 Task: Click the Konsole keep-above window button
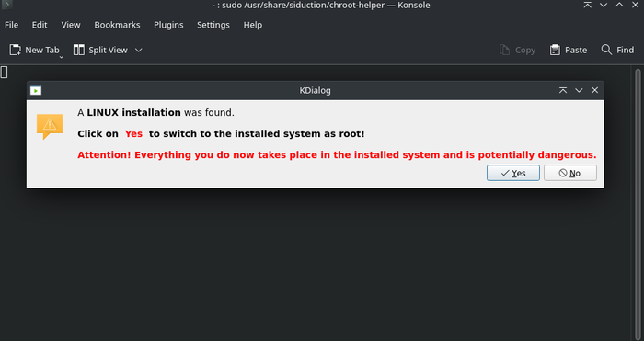click(588, 5)
